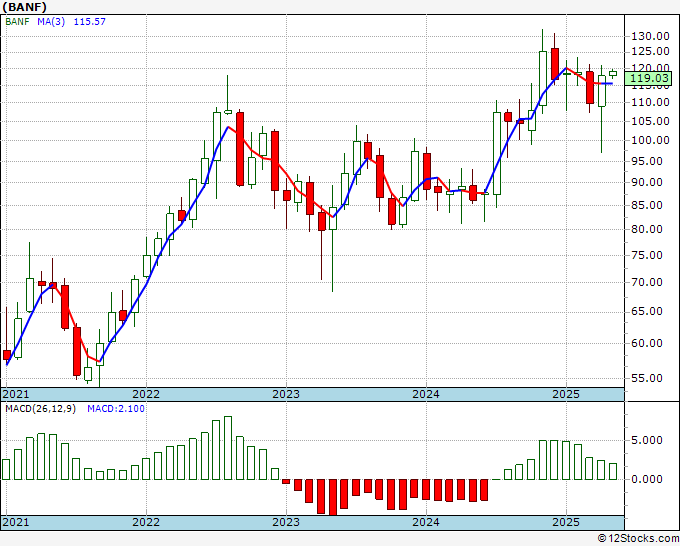The width and height of the screenshot is (680, 546).
Task: Select the 110.00 price level label
Action: (x=650, y=102)
